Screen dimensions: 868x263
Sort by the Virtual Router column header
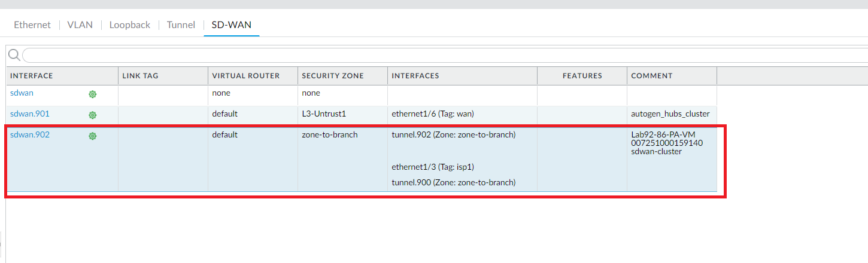click(x=246, y=76)
